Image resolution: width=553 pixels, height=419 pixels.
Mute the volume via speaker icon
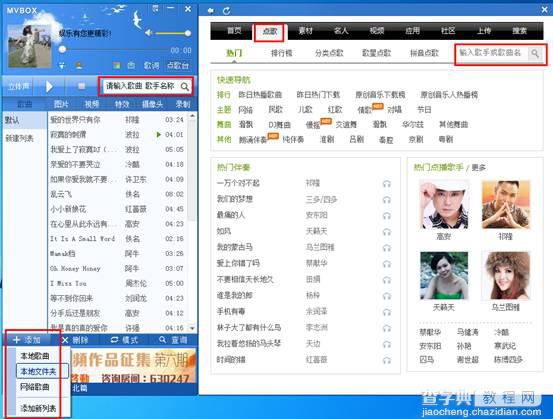tap(148, 33)
